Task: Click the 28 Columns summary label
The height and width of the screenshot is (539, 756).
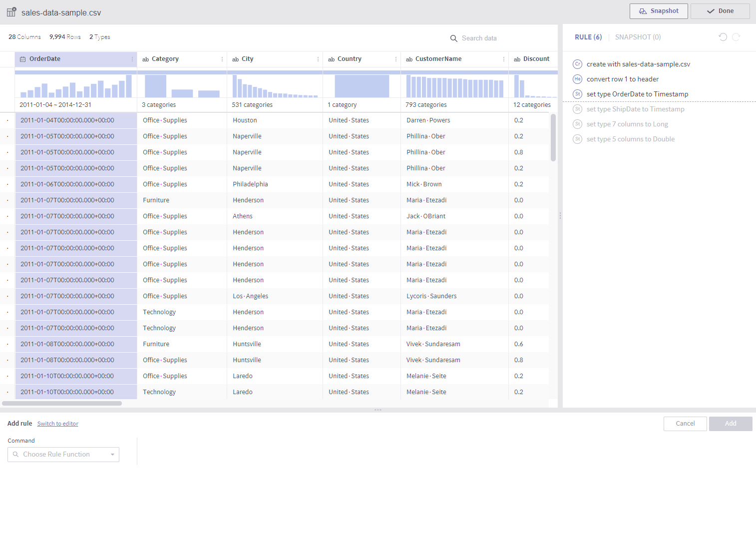Action: (x=24, y=37)
